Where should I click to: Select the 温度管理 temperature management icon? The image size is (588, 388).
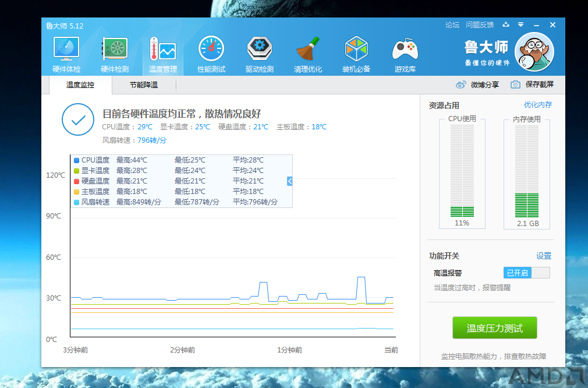coord(163,55)
